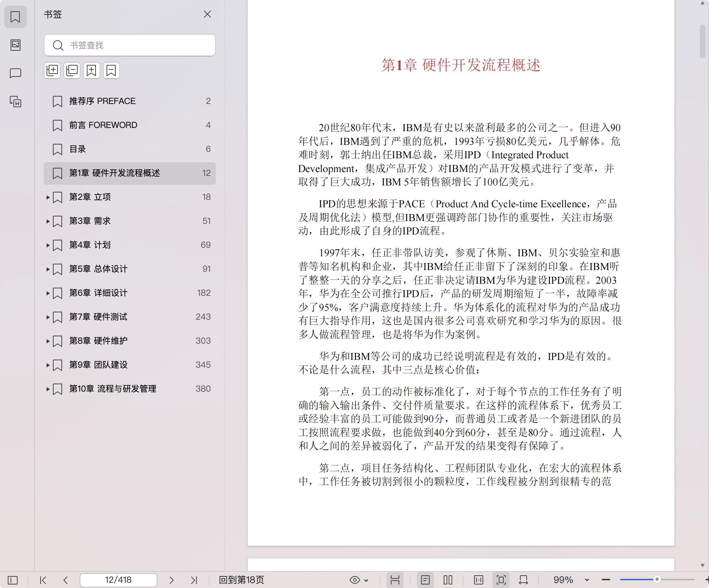Click the remove bookmark icon

pyautogui.click(x=111, y=71)
